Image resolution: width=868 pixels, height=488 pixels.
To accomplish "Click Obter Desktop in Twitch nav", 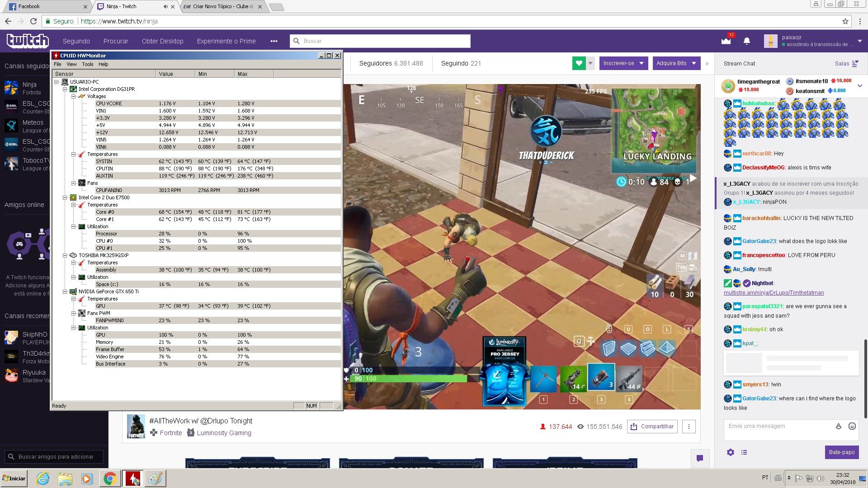I will click(163, 41).
